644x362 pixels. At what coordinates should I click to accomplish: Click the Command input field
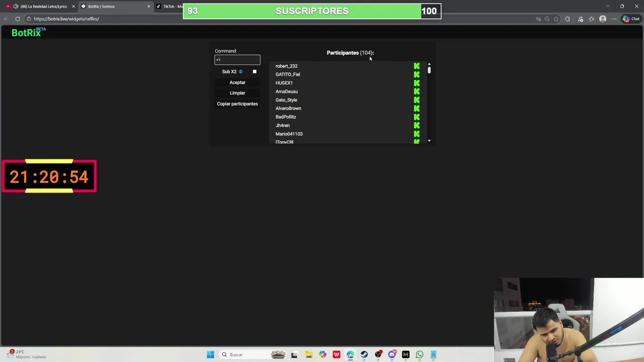[237, 60]
